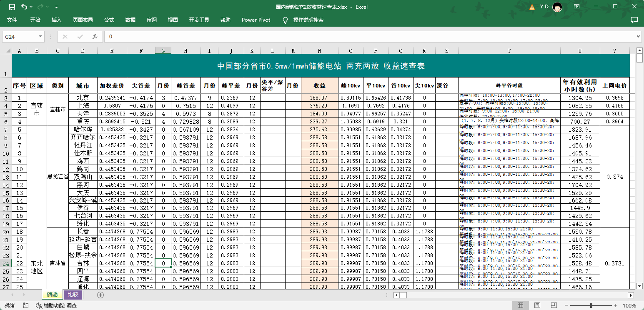Switch to the 视图 tab
Image resolution: width=644 pixels, height=310 pixels.
[173, 20]
